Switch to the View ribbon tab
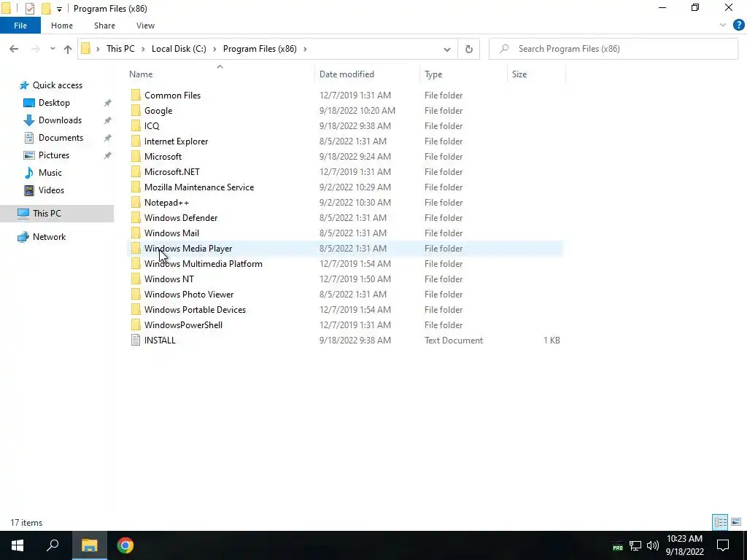The height and width of the screenshot is (560, 747). click(145, 26)
